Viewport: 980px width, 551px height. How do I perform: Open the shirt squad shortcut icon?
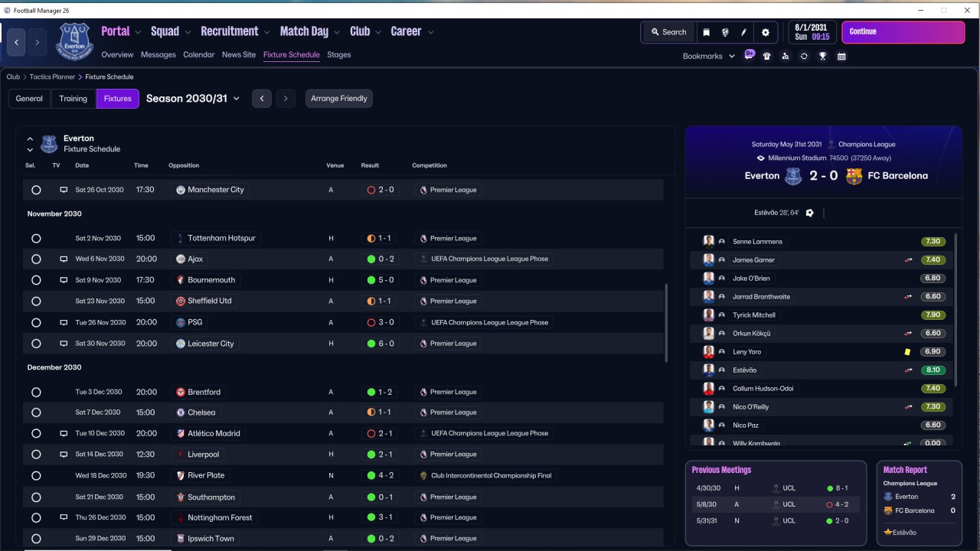click(x=767, y=56)
